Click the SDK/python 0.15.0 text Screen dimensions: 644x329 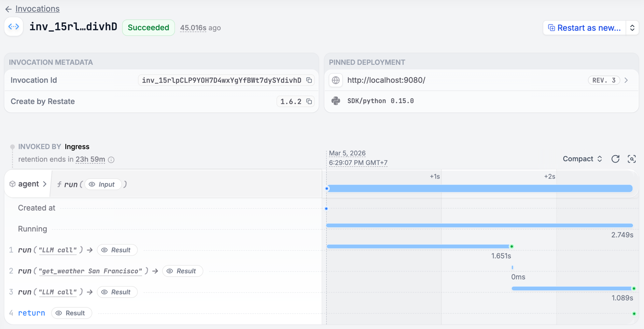coord(380,101)
